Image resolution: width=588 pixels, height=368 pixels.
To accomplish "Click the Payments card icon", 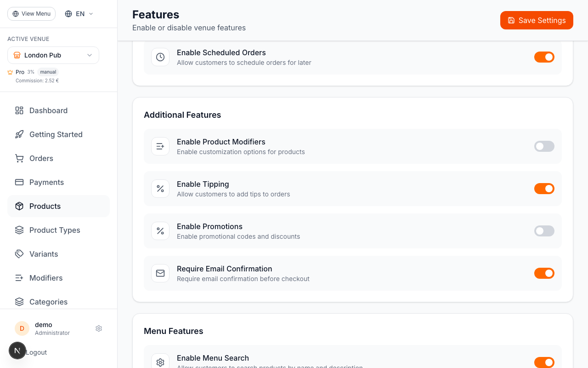I will [19, 182].
